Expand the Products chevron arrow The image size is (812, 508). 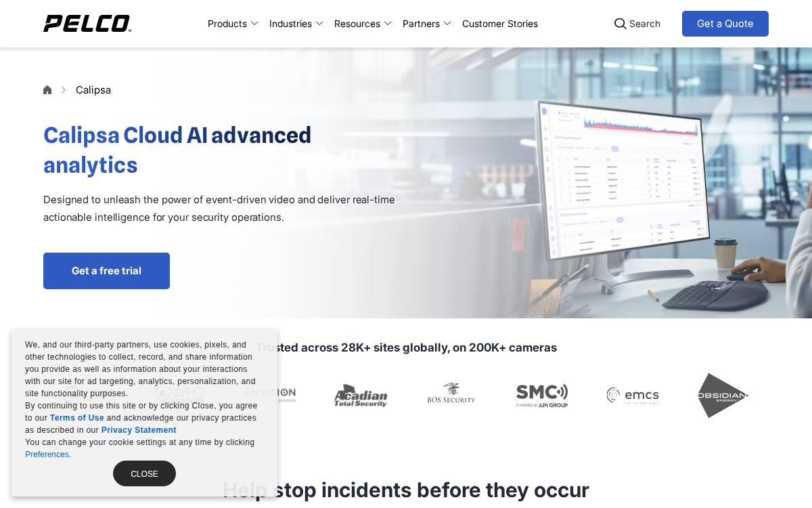pos(254,24)
